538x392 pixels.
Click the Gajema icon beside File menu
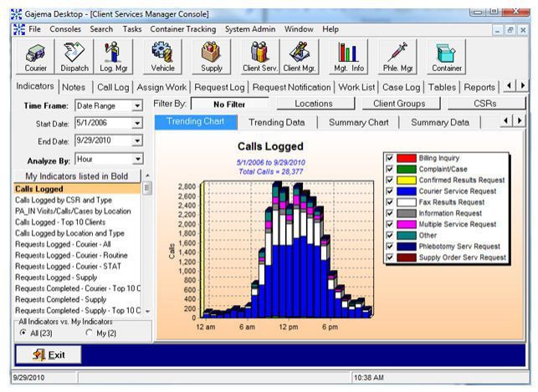[19, 29]
